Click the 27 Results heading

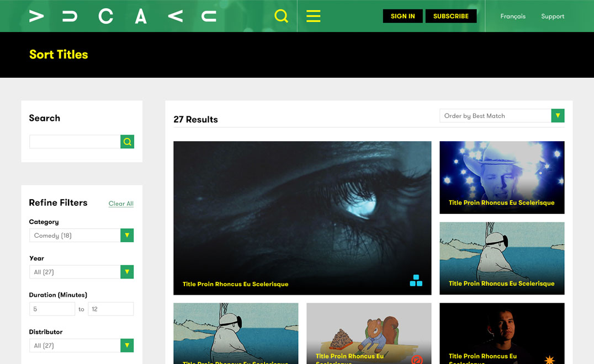point(195,120)
